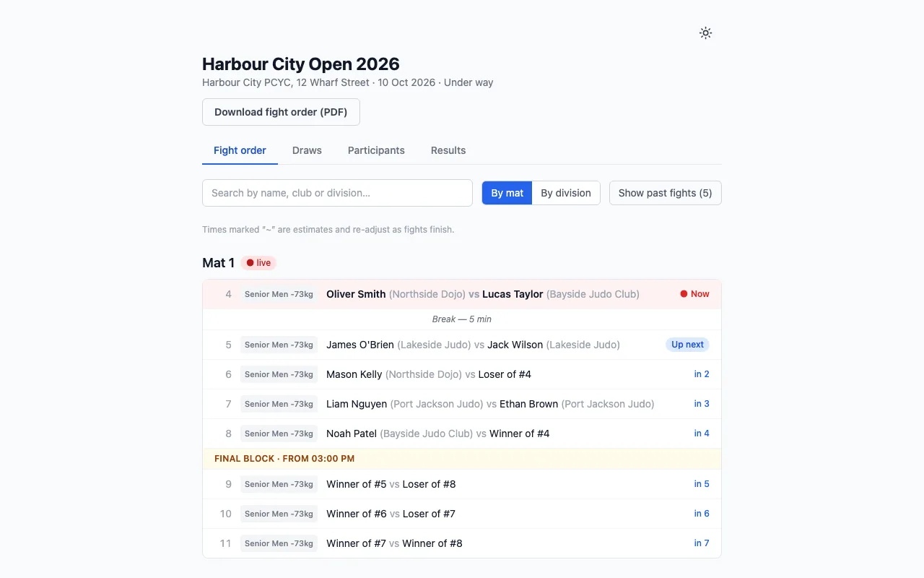924x578 pixels.
Task: Click Noah Patel in fight 8
Action: tap(352, 433)
